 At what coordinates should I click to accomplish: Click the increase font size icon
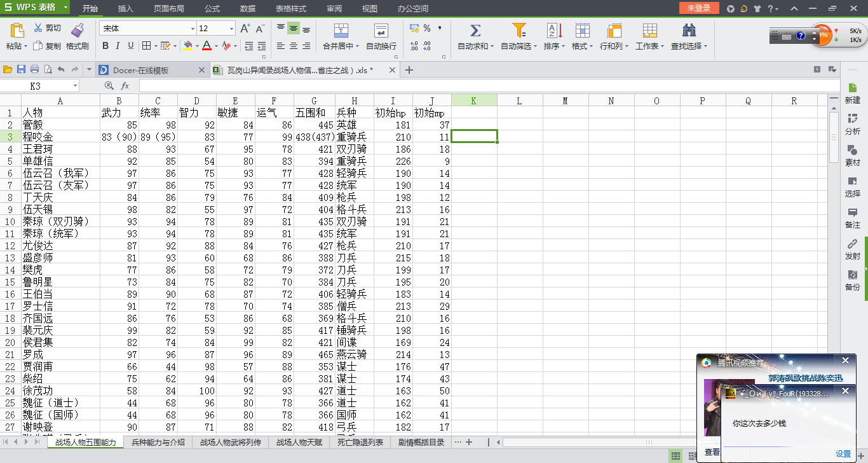tap(245, 29)
